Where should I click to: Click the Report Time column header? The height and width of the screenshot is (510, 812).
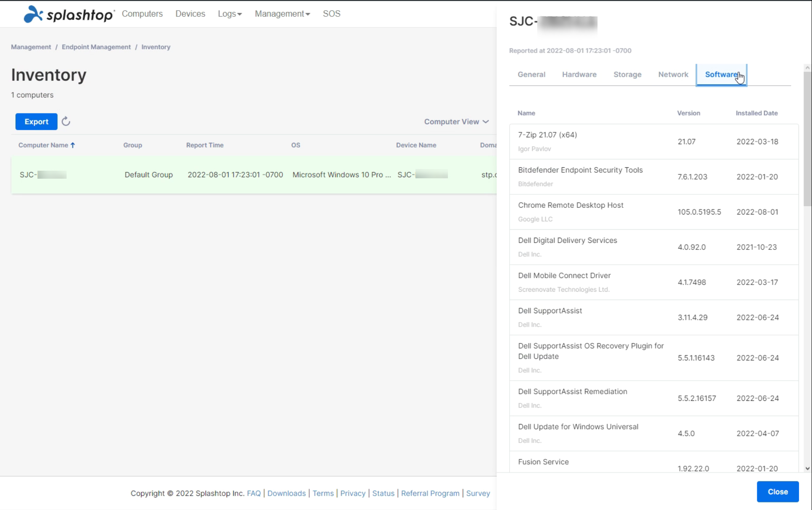(x=205, y=145)
